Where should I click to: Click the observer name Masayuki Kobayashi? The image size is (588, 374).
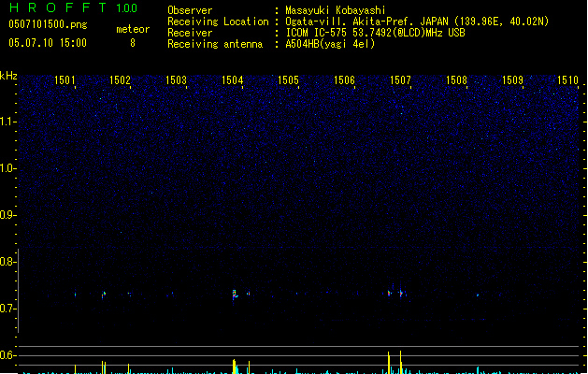pos(336,10)
